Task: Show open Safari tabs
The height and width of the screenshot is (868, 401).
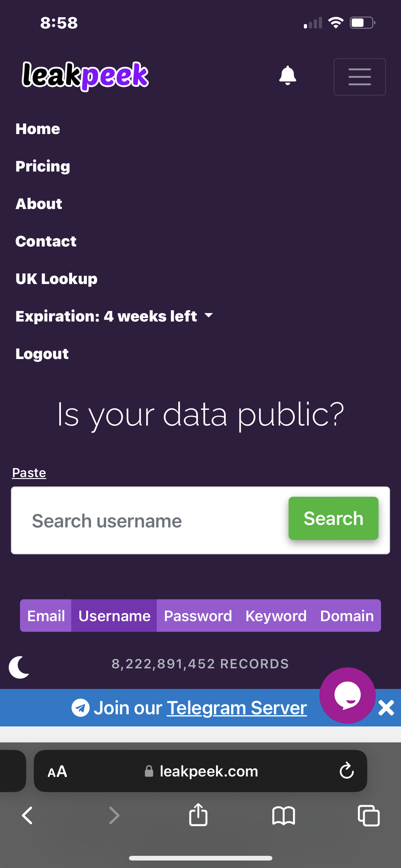Action: tap(369, 816)
